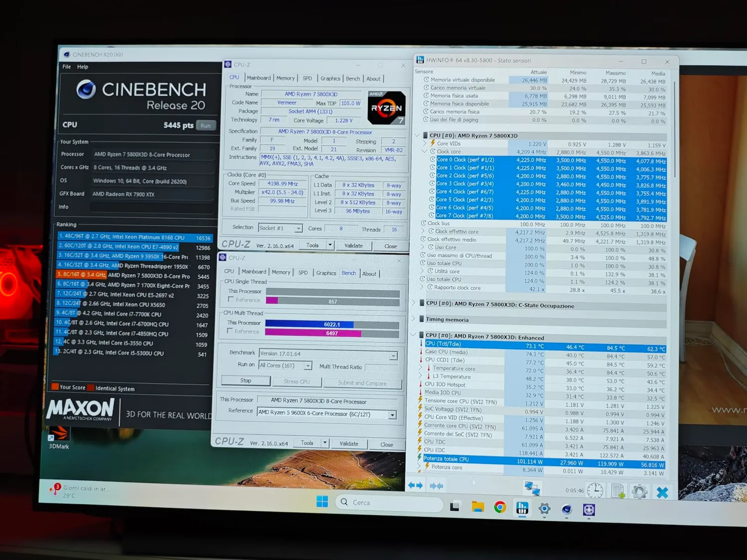Expand the Timing memoria section
This screenshot has height=560, width=747.
point(414,319)
